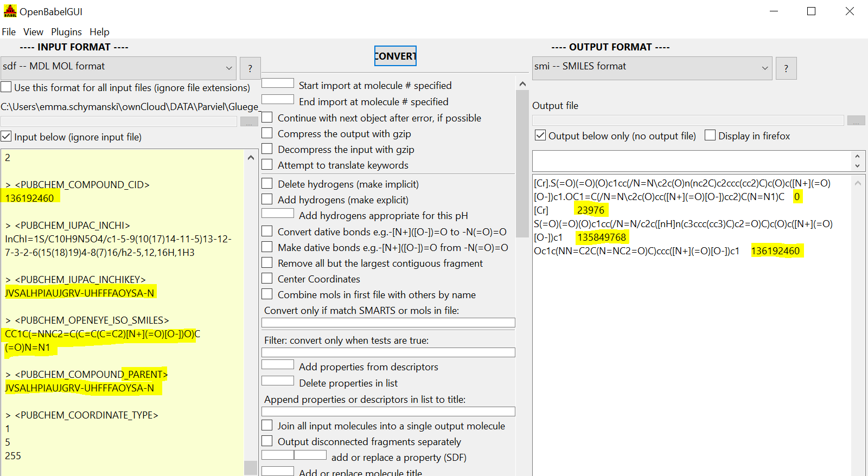Click the PUBCHEM_COMPOUND_PARENT tag line
The width and height of the screenshot is (868, 476).
tap(86, 374)
